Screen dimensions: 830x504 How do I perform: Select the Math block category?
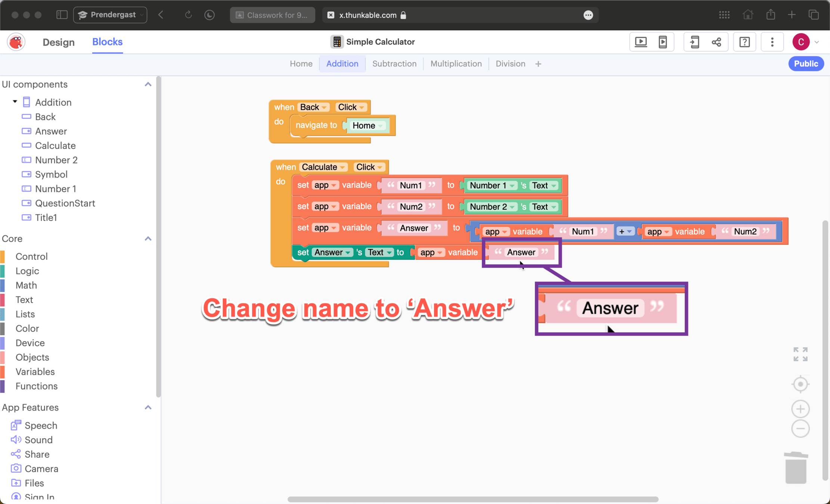point(26,285)
